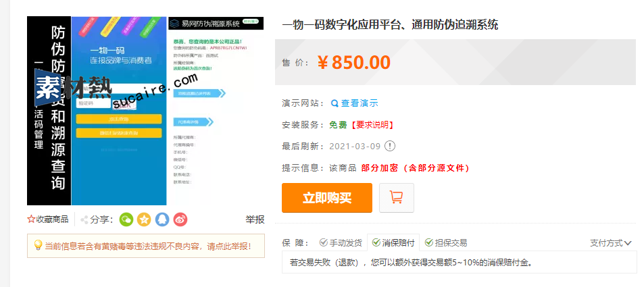Expand the 支付方式 dropdown
Screen dimensions: 644x287
611,243
